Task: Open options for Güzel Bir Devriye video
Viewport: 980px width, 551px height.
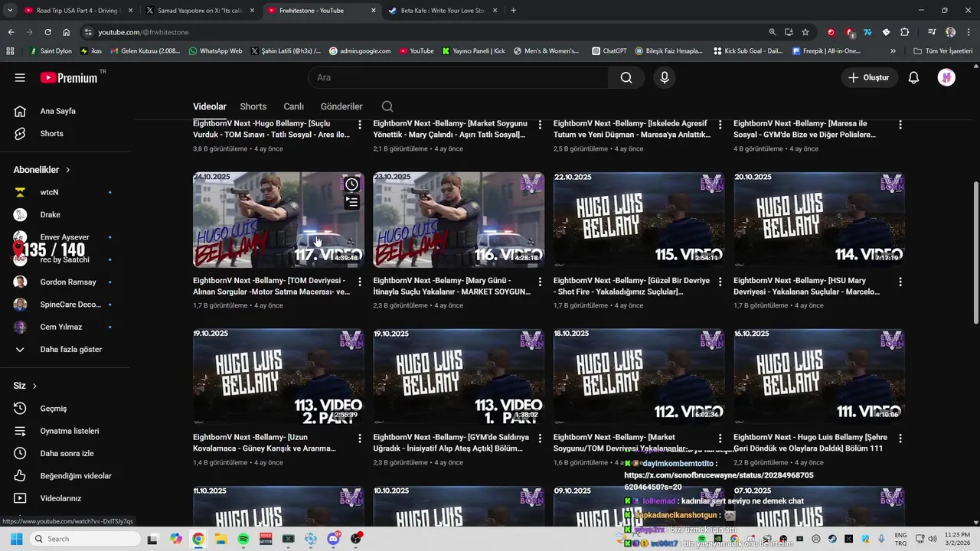Action: pyautogui.click(x=720, y=282)
